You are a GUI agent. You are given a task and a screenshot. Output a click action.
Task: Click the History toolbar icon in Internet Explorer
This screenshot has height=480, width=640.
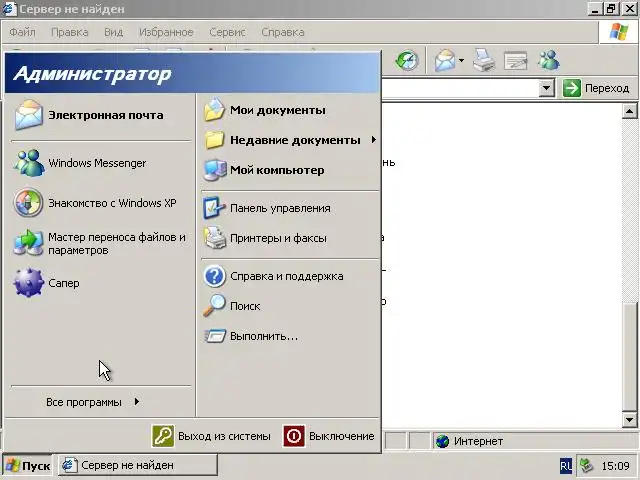pos(407,61)
